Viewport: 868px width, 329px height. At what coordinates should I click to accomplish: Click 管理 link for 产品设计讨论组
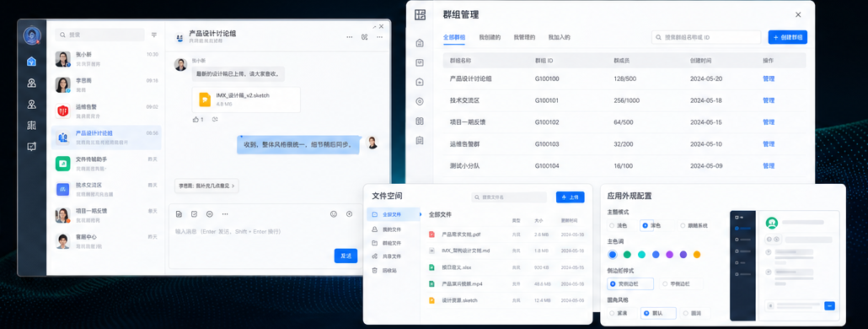769,78
